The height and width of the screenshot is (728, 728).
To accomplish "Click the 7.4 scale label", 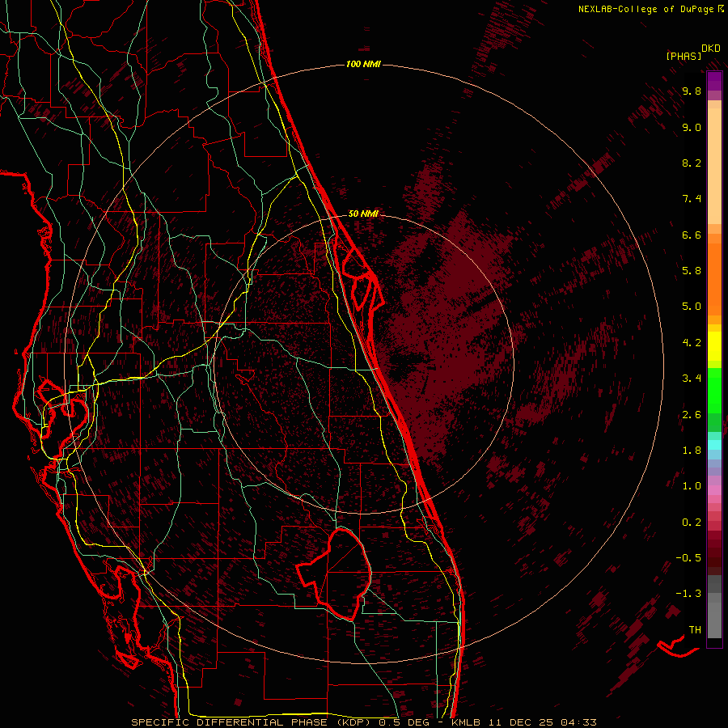I will pyautogui.click(x=692, y=199).
